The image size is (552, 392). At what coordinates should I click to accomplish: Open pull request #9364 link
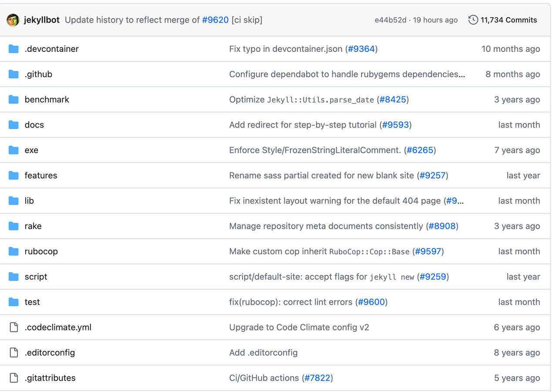pyautogui.click(x=362, y=49)
